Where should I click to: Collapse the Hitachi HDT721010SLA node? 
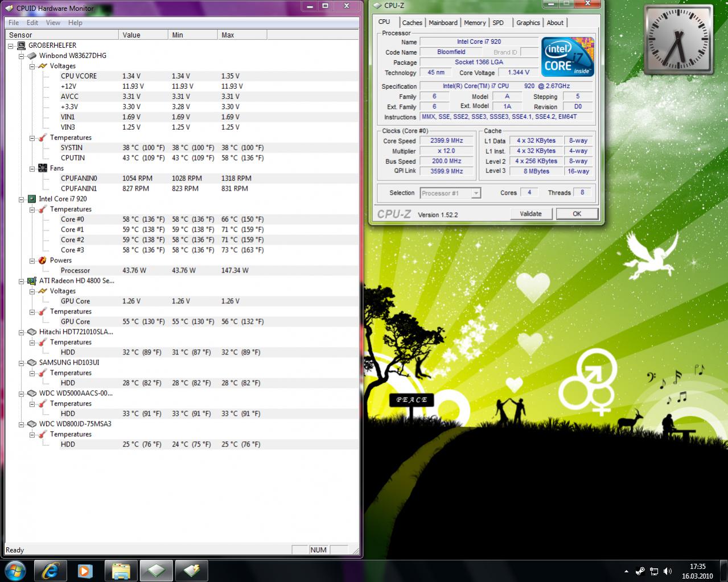click(x=22, y=332)
